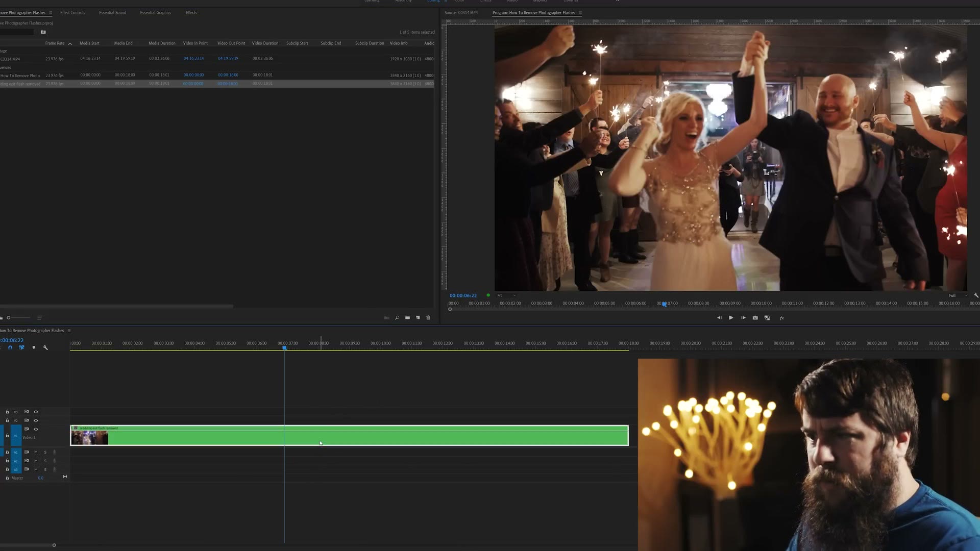Click Program Monitor blue playhead marker
The width and height of the screenshot is (980, 551).
click(x=664, y=304)
